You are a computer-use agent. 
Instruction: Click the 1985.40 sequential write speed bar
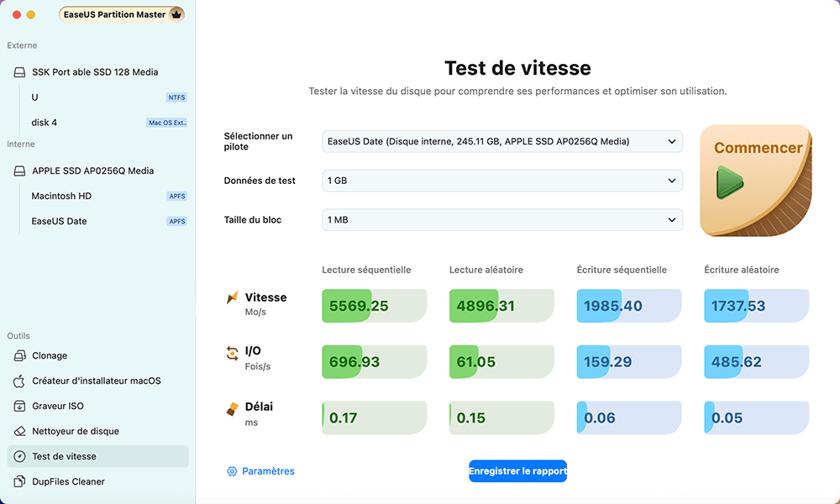click(629, 306)
